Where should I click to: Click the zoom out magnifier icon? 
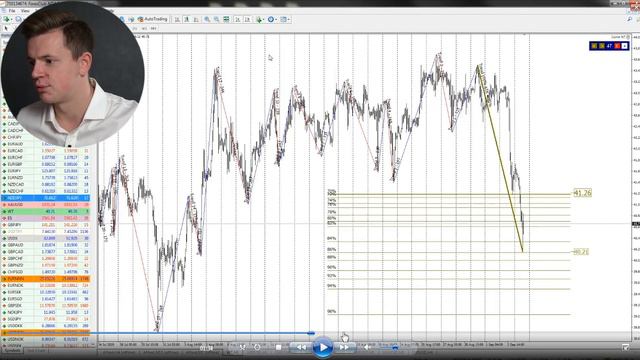click(x=217, y=19)
